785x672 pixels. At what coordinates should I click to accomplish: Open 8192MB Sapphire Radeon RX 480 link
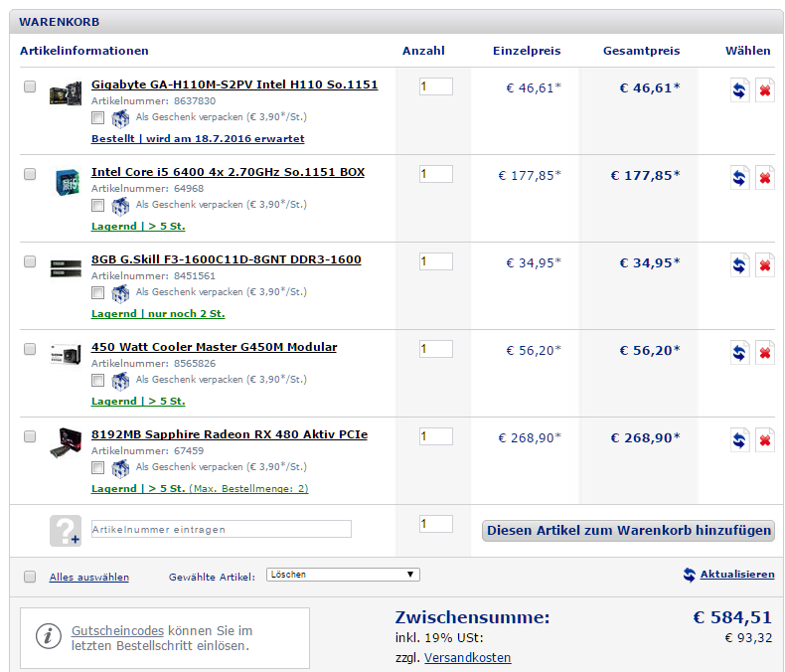click(230, 434)
